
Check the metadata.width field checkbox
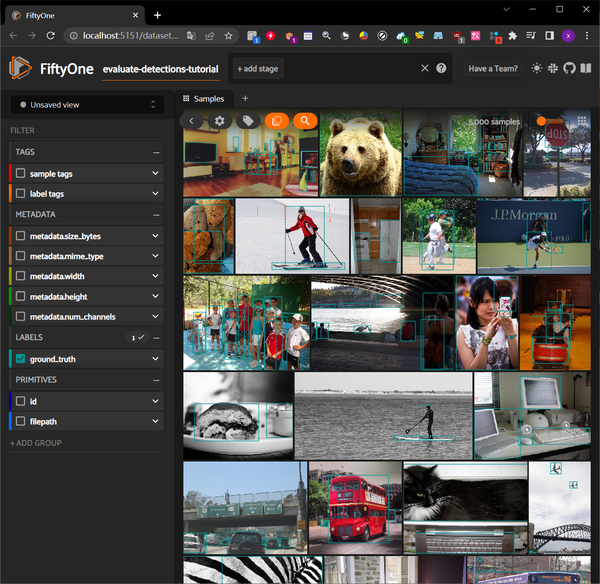tap(20, 275)
